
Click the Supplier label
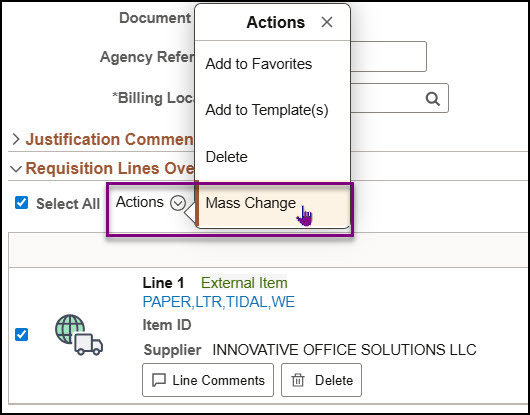tap(172, 350)
